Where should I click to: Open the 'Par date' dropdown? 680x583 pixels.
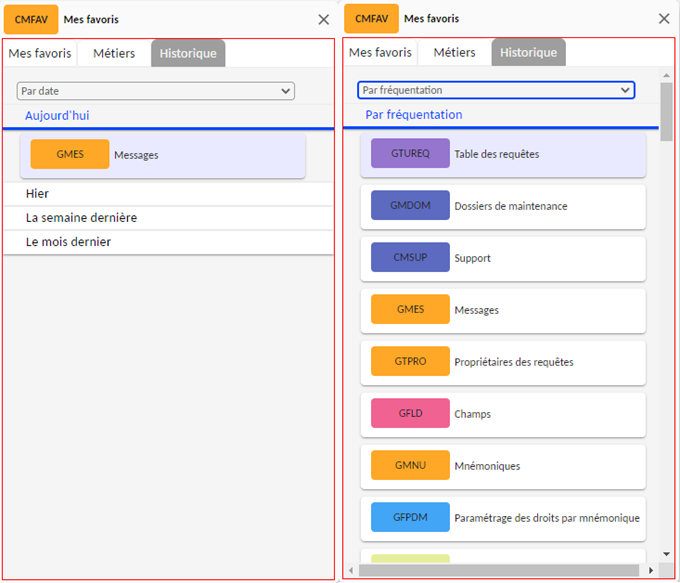pos(156,91)
